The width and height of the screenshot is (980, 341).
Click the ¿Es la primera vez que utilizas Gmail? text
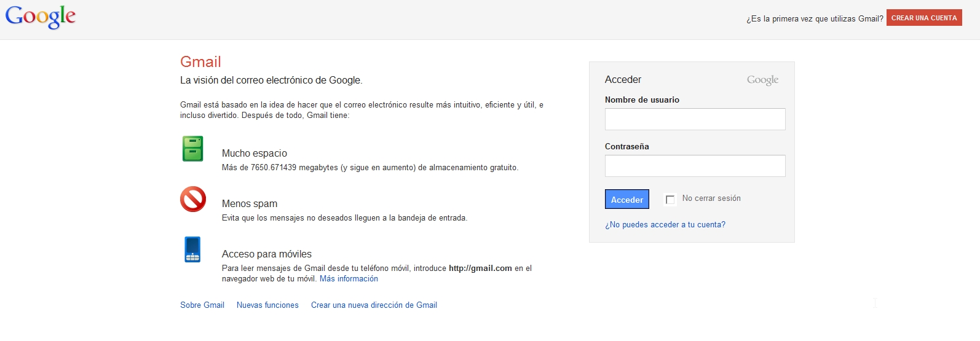(815, 19)
